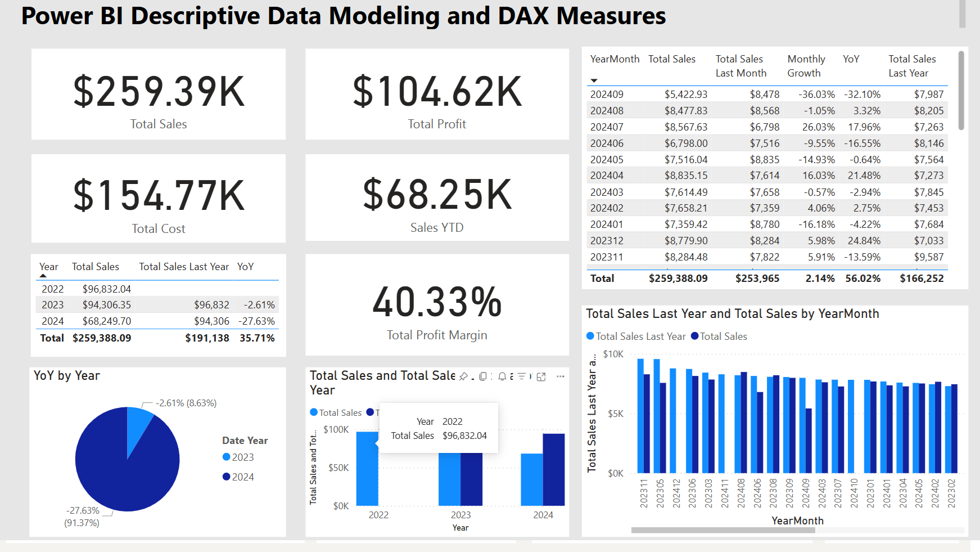Select year 2022 row in yearly table
This screenshot has width=980, height=552.
(x=158, y=289)
